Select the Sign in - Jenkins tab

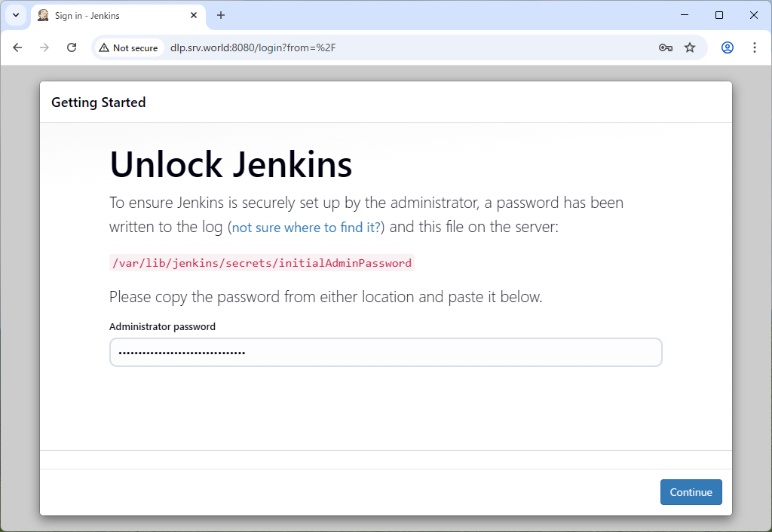pos(113,16)
